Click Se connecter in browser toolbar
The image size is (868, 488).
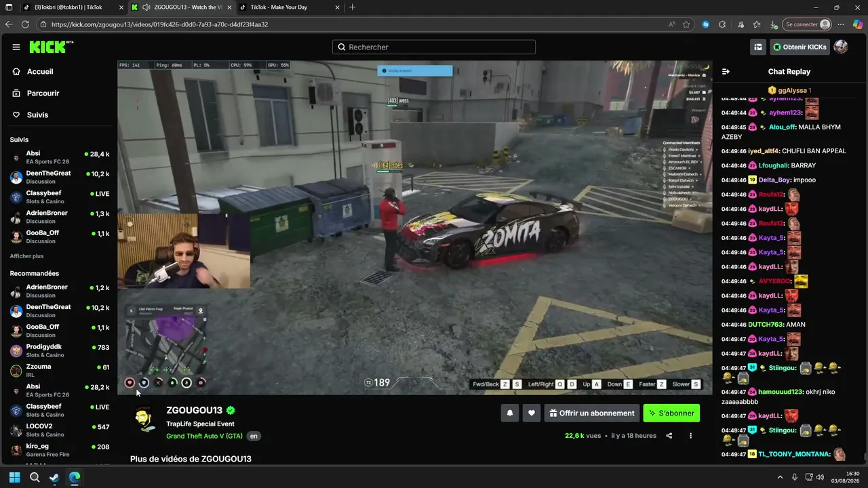pyautogui.click(x=807, y=24)
